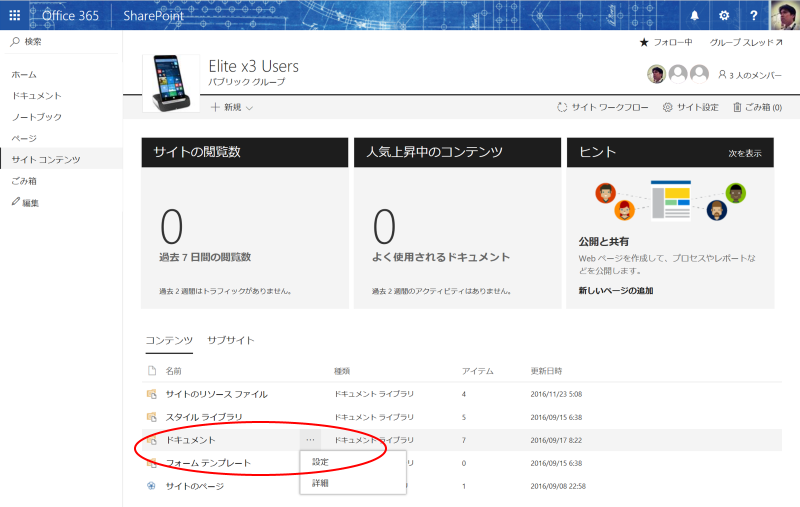Click the グループ スレッド link
800x507 pixels.
[746, 42]
